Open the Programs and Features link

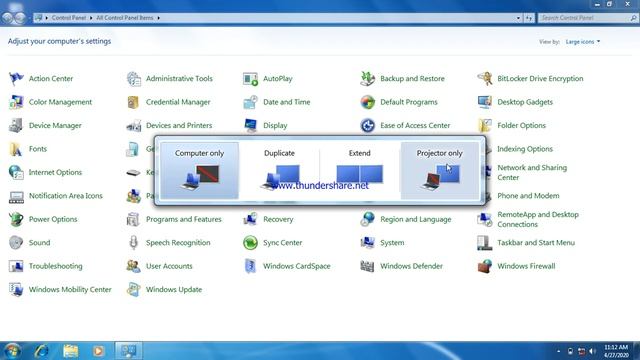pos(184,219)
